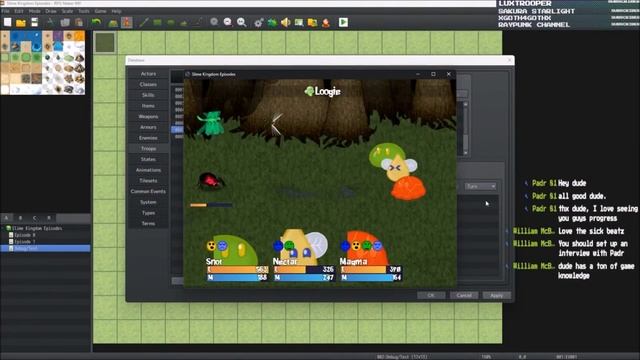Open the Help menu
This screenshot has width=640, height=360.
pyautogui.click(x=116, y=11)
